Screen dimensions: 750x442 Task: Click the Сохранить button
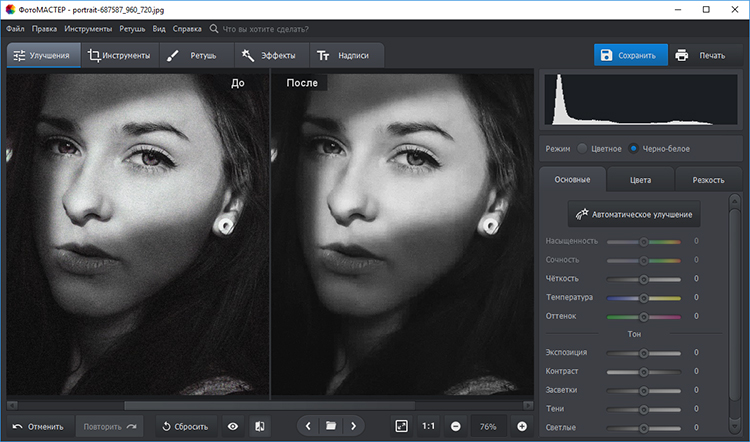click(x=626, y=55)
